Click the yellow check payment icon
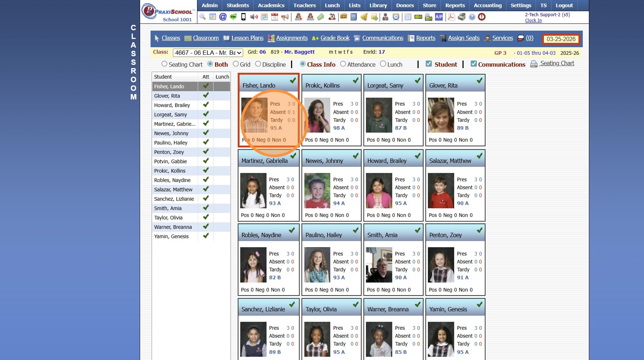Image resolution: width=644 pixels, height=360 pixels. pyautogui.click(x=418, y=17)
